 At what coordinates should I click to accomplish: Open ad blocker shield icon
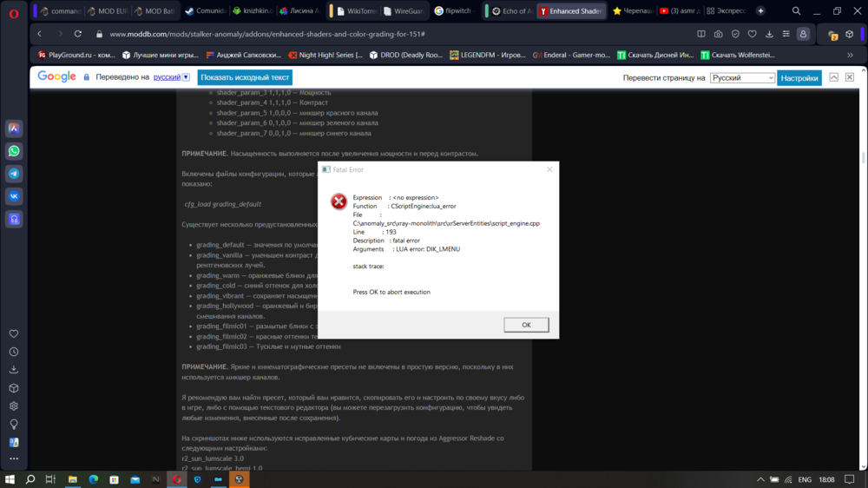[735, 34]
